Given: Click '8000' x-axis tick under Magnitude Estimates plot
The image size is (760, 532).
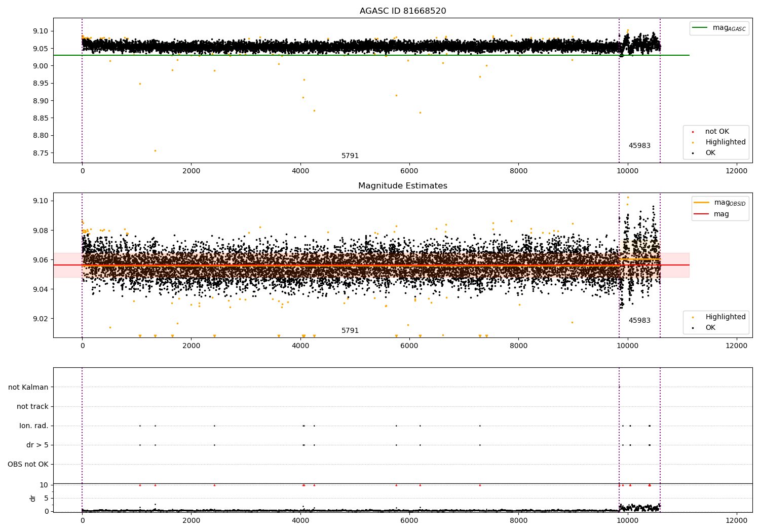Looking at the screenshot, I should point(519,346).
